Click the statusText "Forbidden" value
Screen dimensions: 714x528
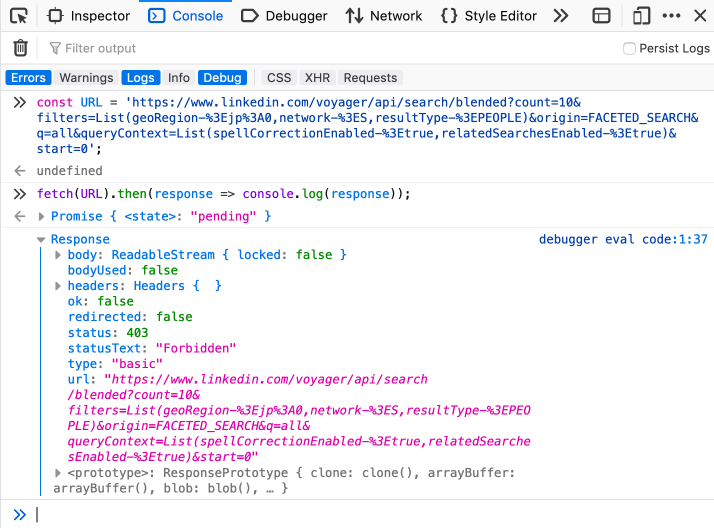point(196,348)
